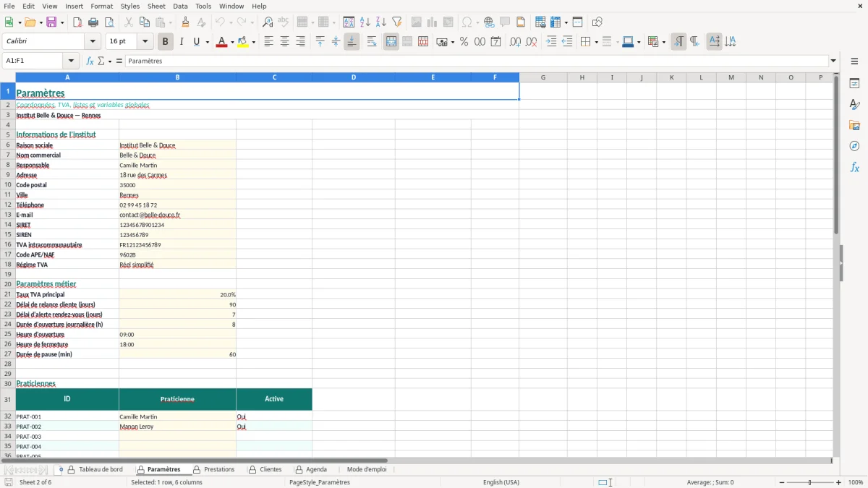Click the Freeze Rows and Columns icon
Image resolution: width=868 pixels, height=488 pixels.
tap(556, 22)
